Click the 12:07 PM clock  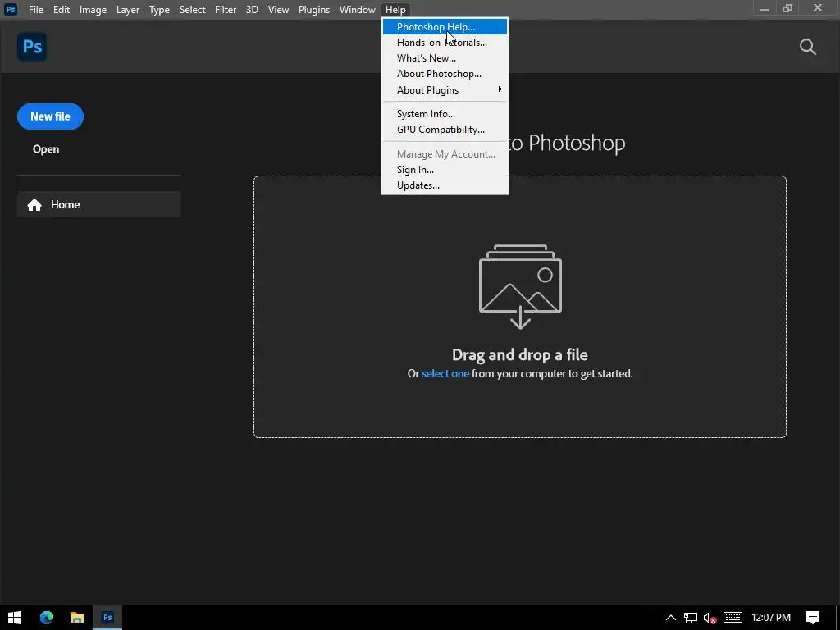[x=771, y=618]
